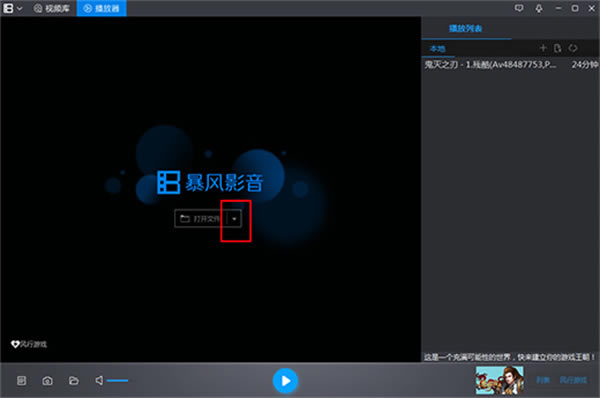Click the clear playlist file icon
The height and width of the screenshot is (398, 600).
pos(557,48)
